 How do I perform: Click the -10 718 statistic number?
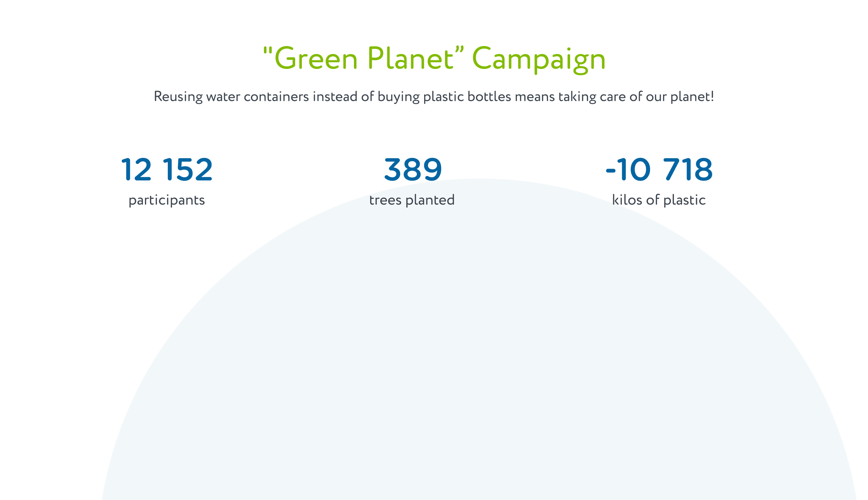tap(659, 169)
